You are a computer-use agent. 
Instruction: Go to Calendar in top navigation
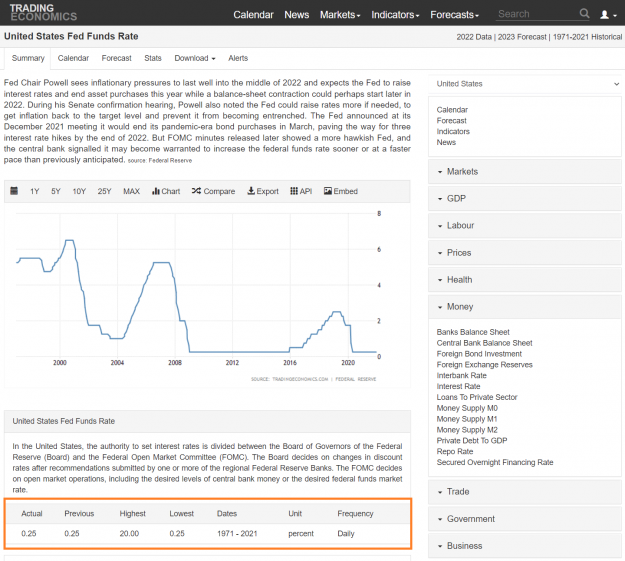click(x=254, y=15)
